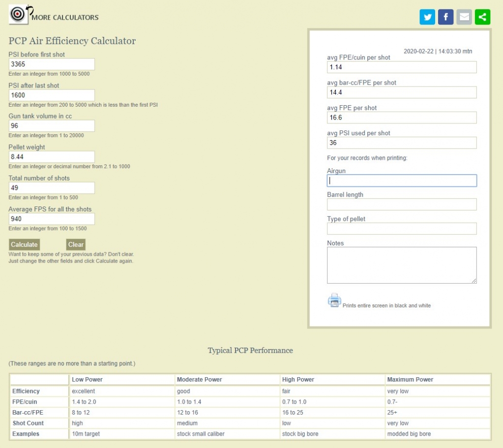Click hint 'Enter an integer from 1 to 20000'
Image resolution: width=503 pixels, height=448 pixels.
46,135
